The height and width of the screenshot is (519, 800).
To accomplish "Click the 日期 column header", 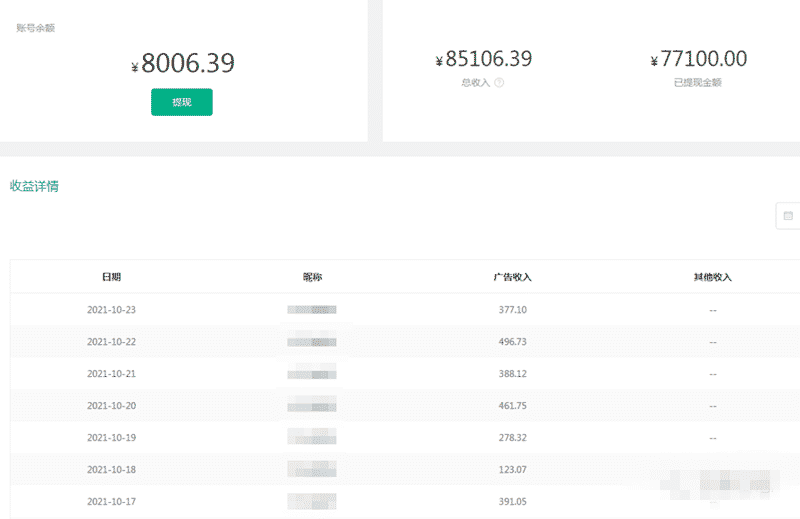I will [x=111, y=277].
